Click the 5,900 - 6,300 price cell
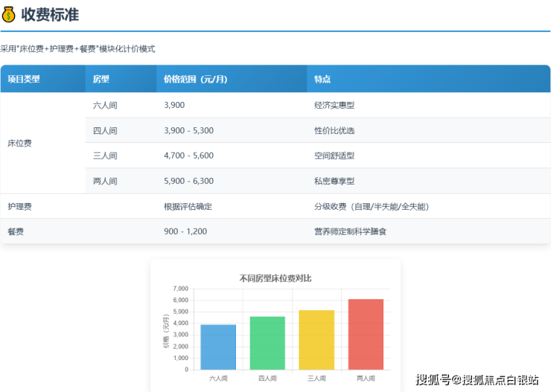The height and width of the screenshot is (392, 551). click(x=188, y=181)
